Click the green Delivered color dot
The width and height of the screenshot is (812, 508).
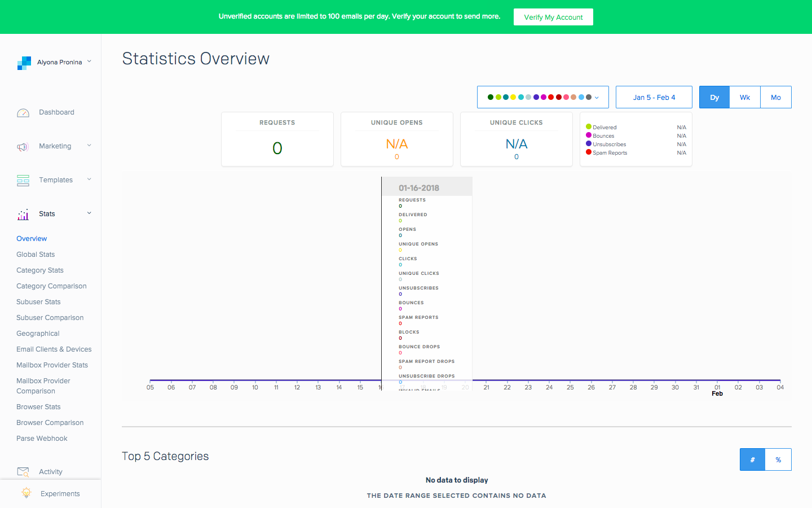[588, 126]
